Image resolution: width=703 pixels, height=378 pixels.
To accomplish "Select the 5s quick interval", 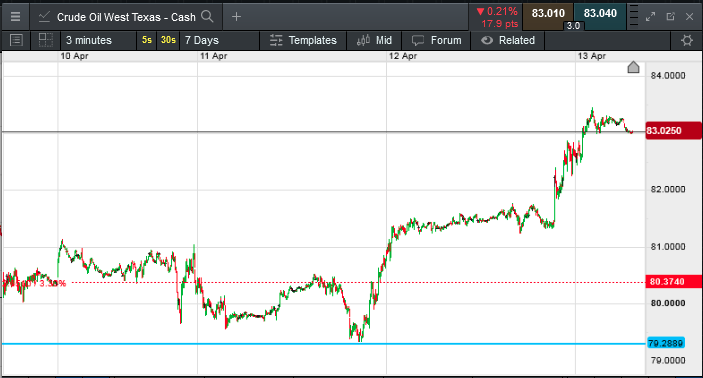I will pos(147,40).
